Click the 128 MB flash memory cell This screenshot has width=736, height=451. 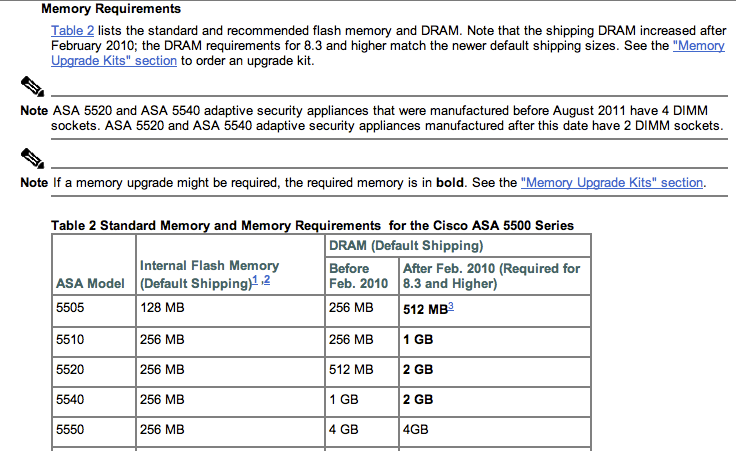point(162,309)
